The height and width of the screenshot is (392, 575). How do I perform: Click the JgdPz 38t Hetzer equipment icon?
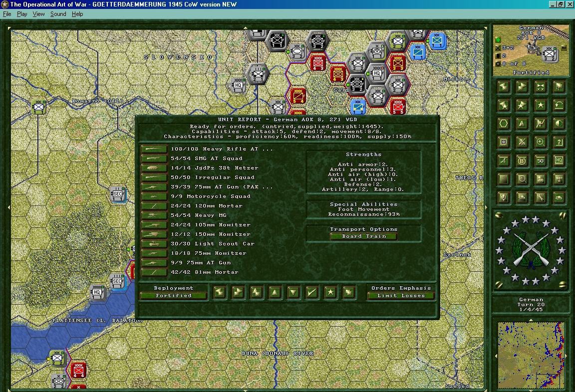coord(154,168)
